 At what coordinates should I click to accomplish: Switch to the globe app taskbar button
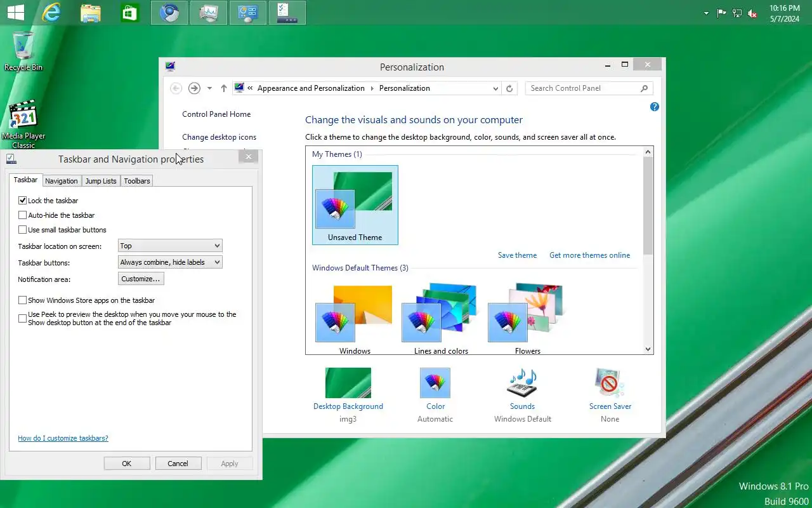(x=169, y=13)
